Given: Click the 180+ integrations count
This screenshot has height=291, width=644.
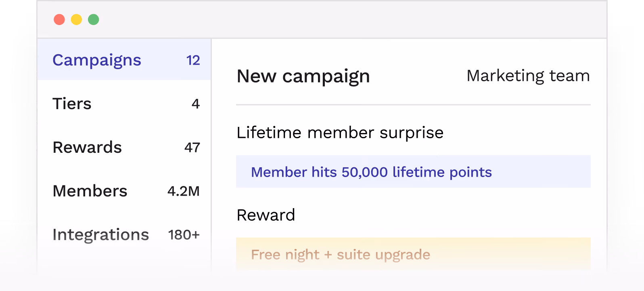Looking at the screenshot, I should (184, 235).
